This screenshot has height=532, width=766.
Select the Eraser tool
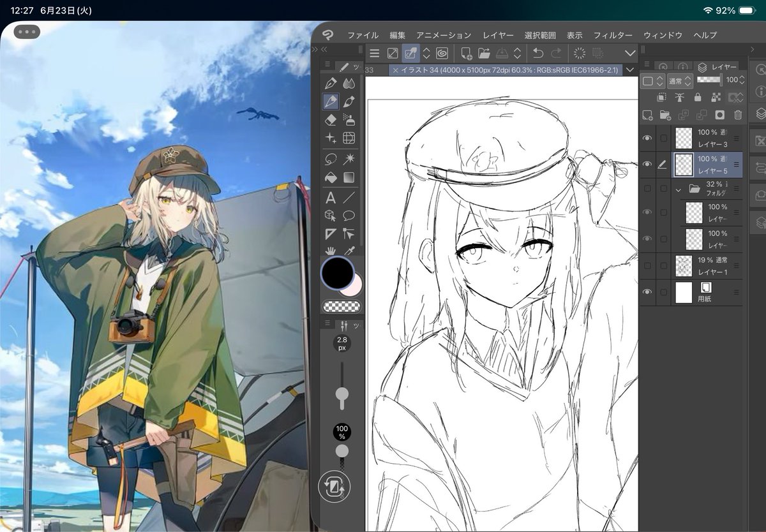pos(331,120)
